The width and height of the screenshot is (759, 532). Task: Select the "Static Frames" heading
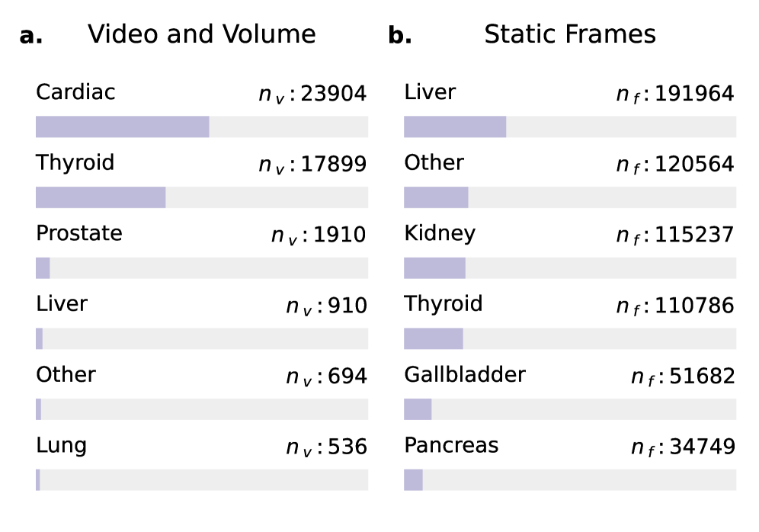(x=569, y=34)
